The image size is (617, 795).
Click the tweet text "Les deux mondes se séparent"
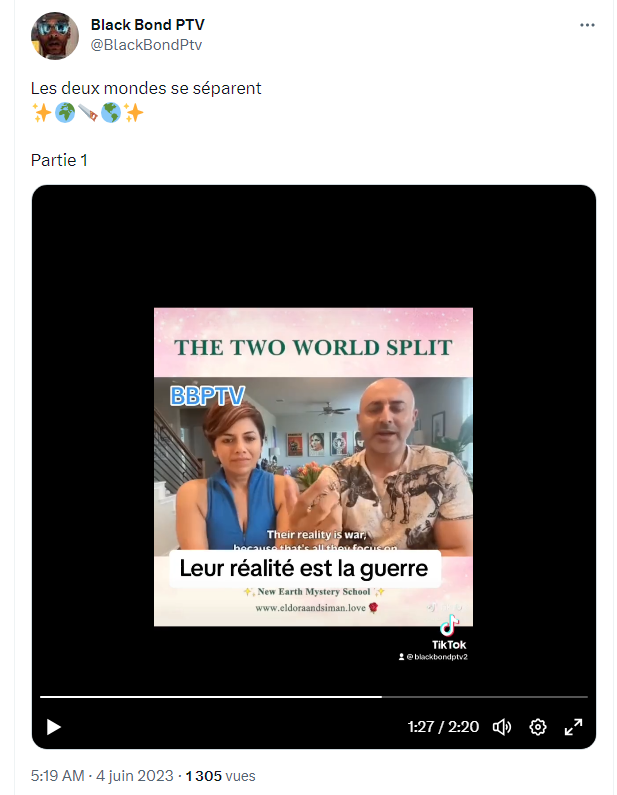[x=146, y=88]
